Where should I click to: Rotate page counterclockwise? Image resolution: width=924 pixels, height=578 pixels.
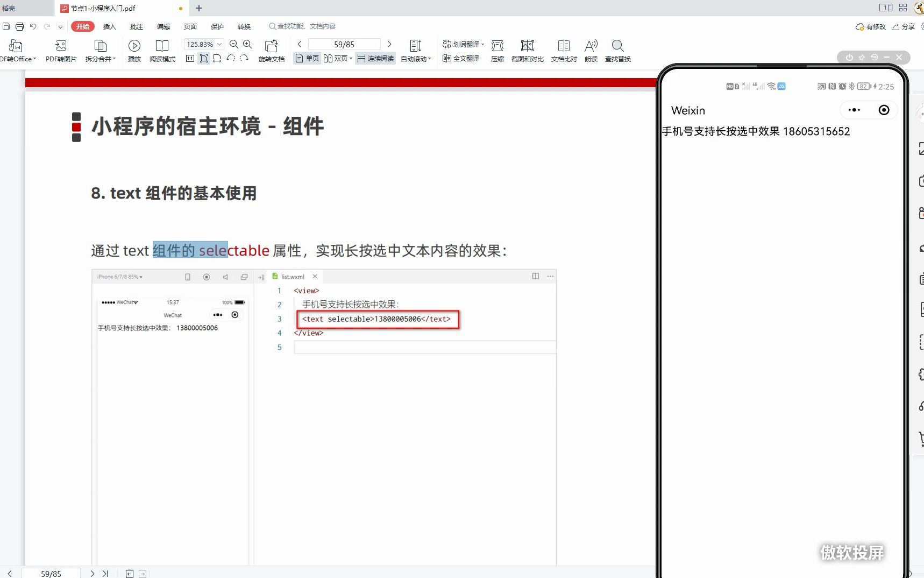coord(231,58)
